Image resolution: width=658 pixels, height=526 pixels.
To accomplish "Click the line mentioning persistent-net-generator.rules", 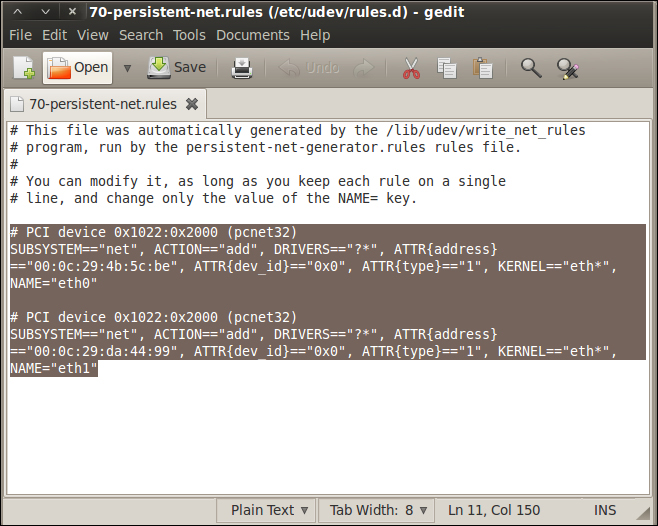I will pyautogui.click(x=265, y=147).
